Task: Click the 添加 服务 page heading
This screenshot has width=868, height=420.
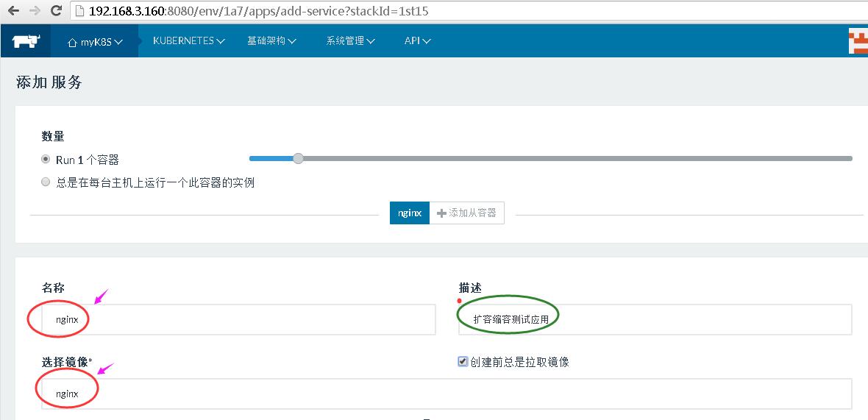Action: (x=49, y=82)
